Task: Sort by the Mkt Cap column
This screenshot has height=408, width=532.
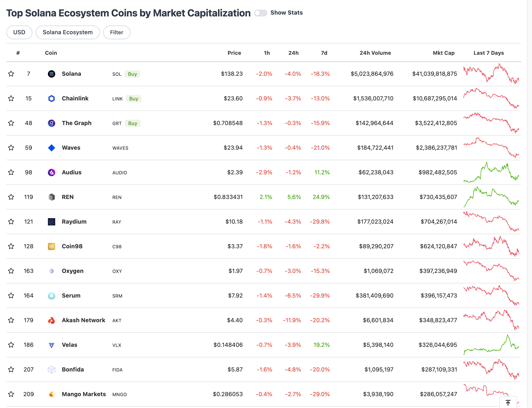Action: click(x=444, y=53)
